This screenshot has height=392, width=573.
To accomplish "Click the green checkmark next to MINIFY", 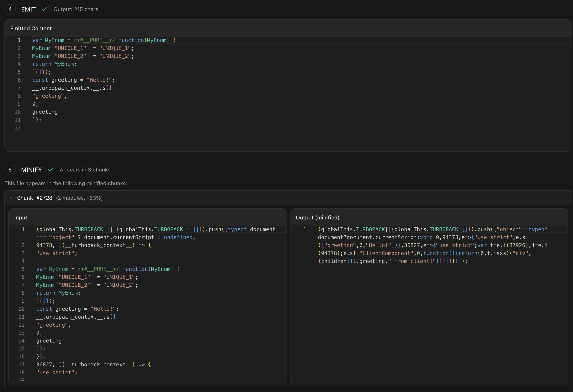I will click(x=51, y=169).
